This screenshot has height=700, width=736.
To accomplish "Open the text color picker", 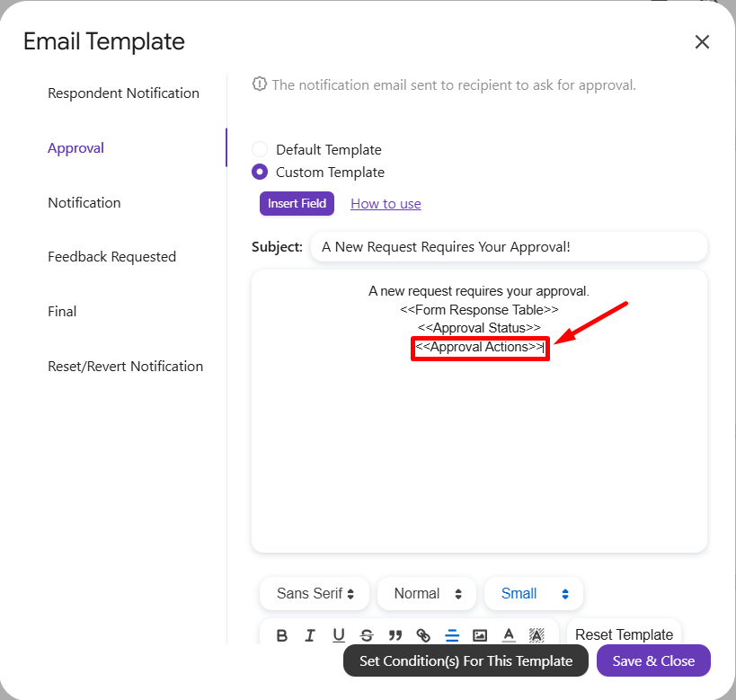I will click(509, 635).
